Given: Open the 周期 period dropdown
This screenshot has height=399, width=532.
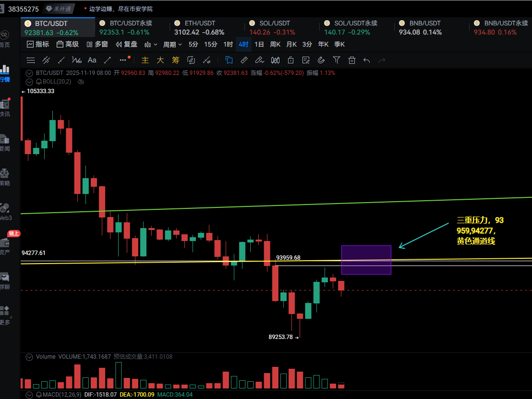Looking at the screenshot, I should [x=172, y=45].
